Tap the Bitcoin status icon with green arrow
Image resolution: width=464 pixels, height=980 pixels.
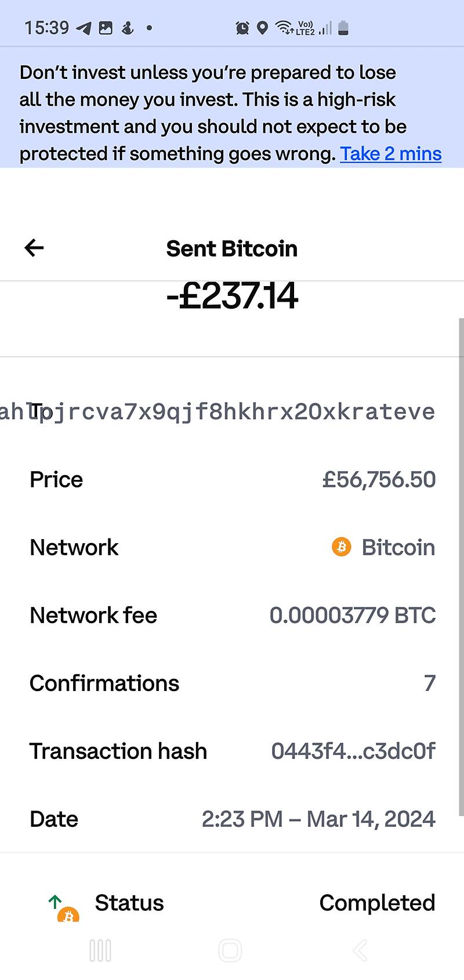coord(64,908)
